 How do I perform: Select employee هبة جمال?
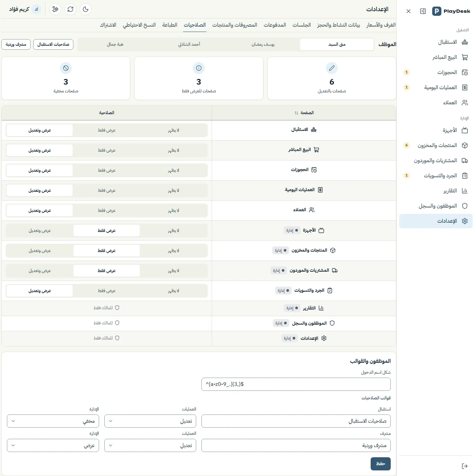(x=115, y=44)
